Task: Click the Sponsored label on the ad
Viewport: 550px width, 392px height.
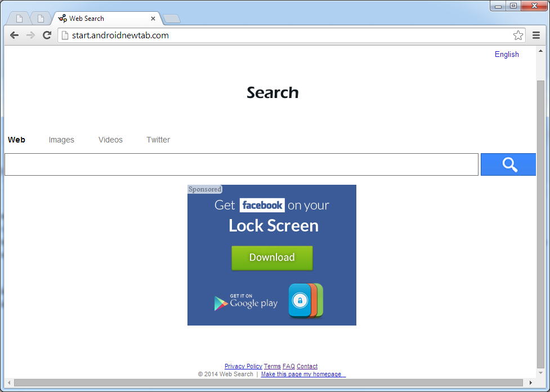Action: [x=205, y=189]
